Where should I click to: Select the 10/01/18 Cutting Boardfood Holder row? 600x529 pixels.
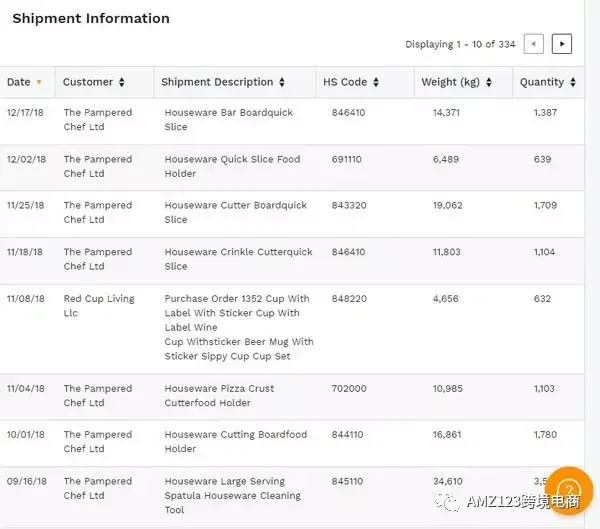coord(292,443)
